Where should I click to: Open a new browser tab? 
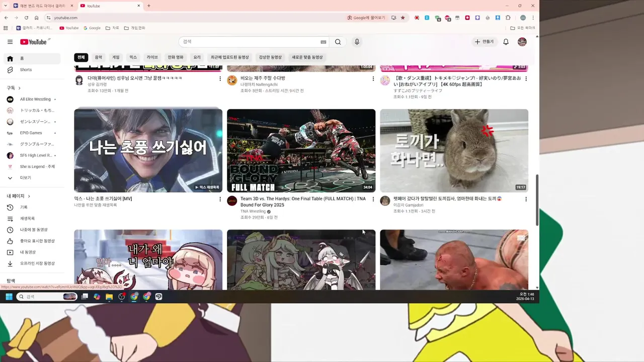(148, 6)
